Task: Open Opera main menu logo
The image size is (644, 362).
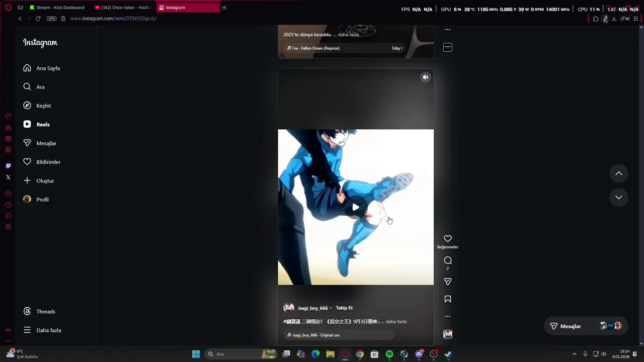Action: click(8, 8)
